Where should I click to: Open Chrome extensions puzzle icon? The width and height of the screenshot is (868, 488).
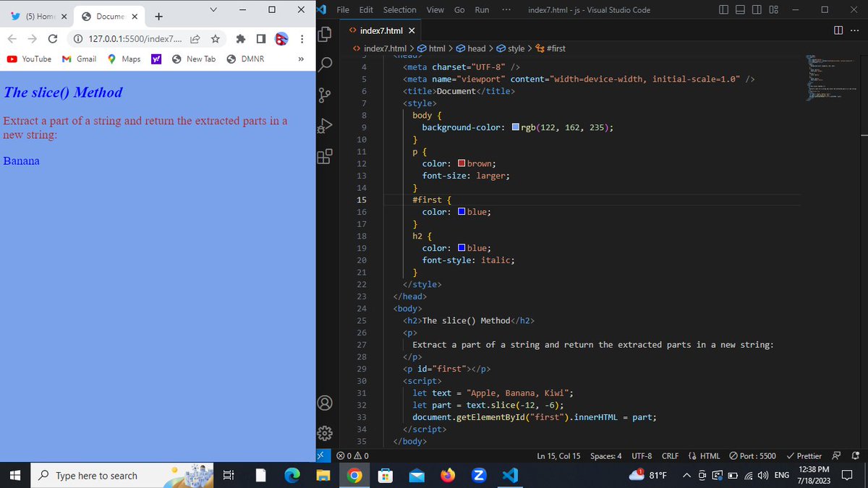tap(242, 38)
